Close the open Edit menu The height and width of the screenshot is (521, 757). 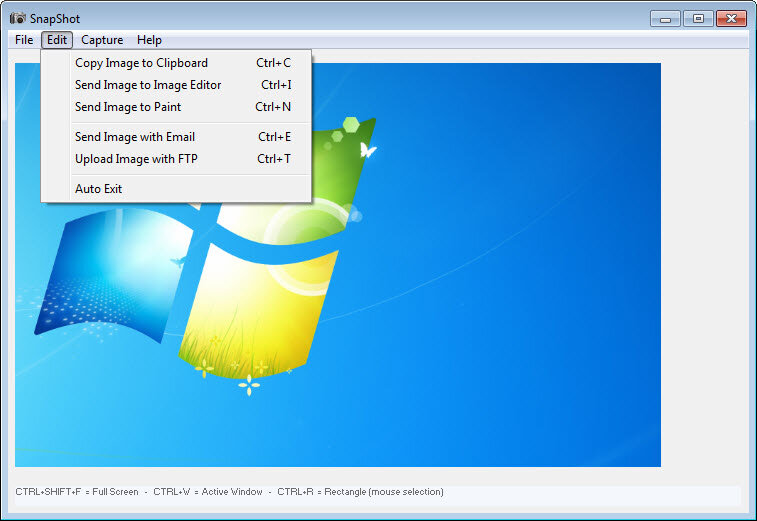[57, 40]
